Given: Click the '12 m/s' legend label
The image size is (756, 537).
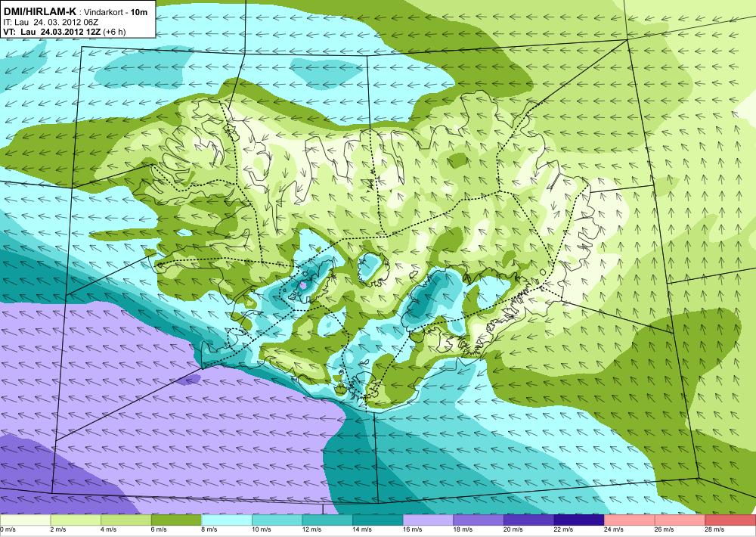Looking at the screenshot, I should (311, 529).
